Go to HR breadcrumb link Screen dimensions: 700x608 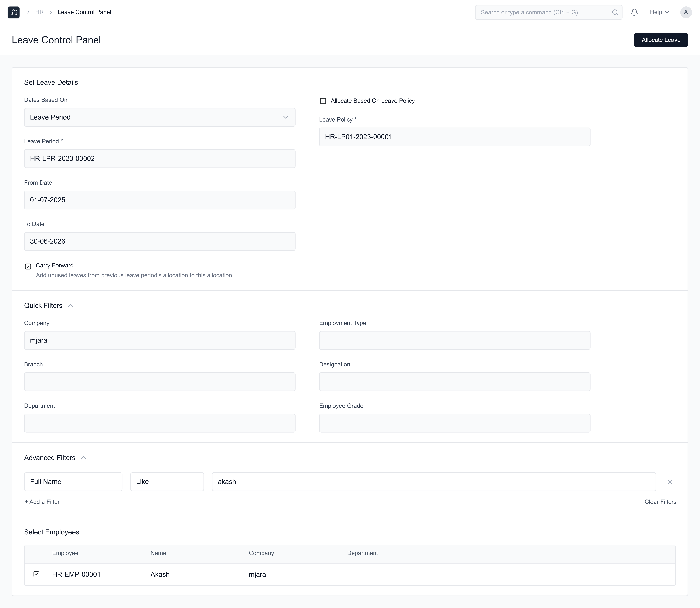tap(39, 12)
